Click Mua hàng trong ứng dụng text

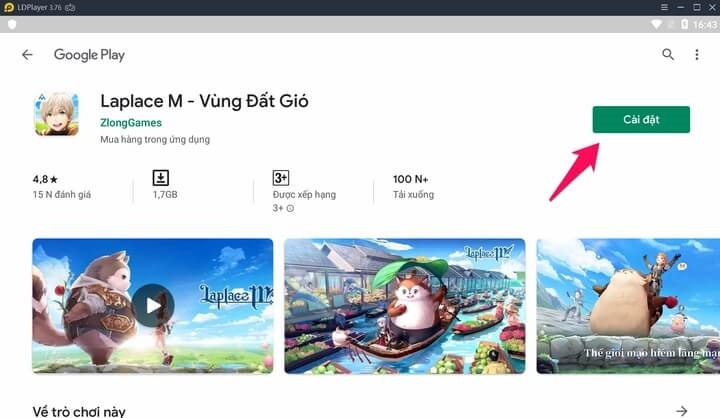point(155,139)
